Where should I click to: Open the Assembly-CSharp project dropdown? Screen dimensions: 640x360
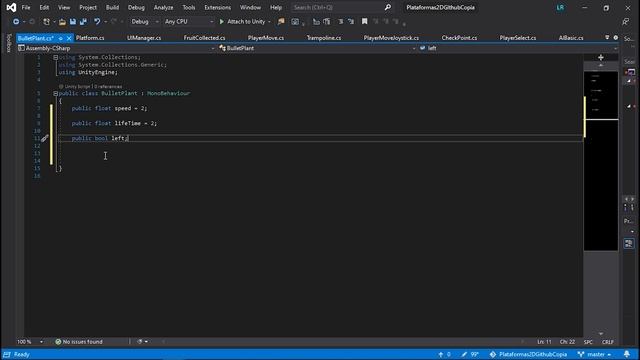coord(116,48)
